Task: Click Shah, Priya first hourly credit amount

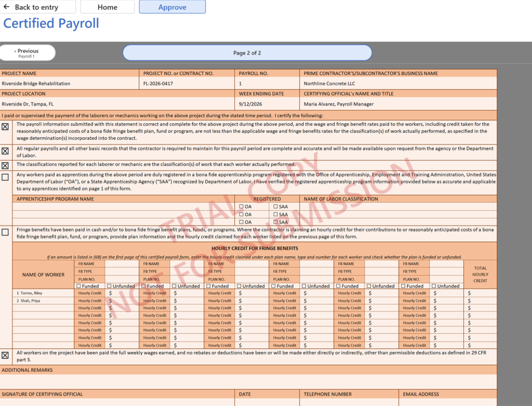Action: [122, 301]
